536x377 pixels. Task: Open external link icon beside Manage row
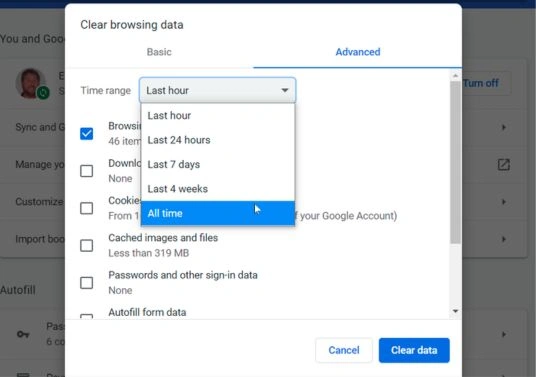(504, 165)
